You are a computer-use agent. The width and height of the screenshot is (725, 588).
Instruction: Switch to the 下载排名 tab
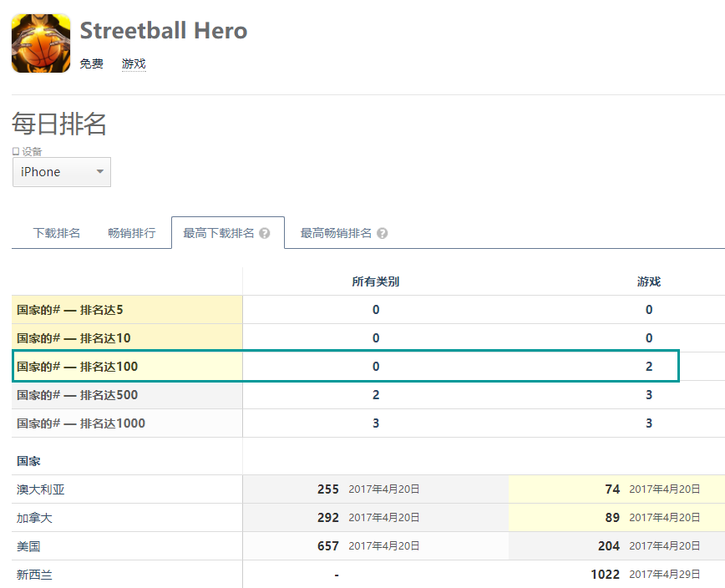pos(57,233)
